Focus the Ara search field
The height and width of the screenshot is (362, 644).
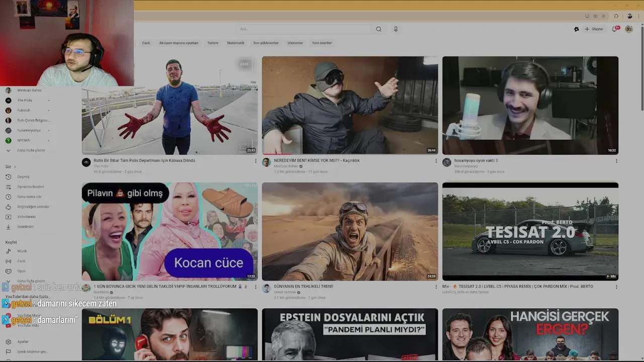pos(303,29)
